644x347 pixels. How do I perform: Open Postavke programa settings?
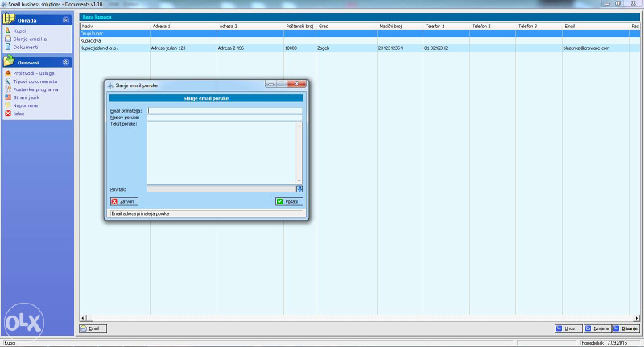pyautogui.click(x=35, y=89)
